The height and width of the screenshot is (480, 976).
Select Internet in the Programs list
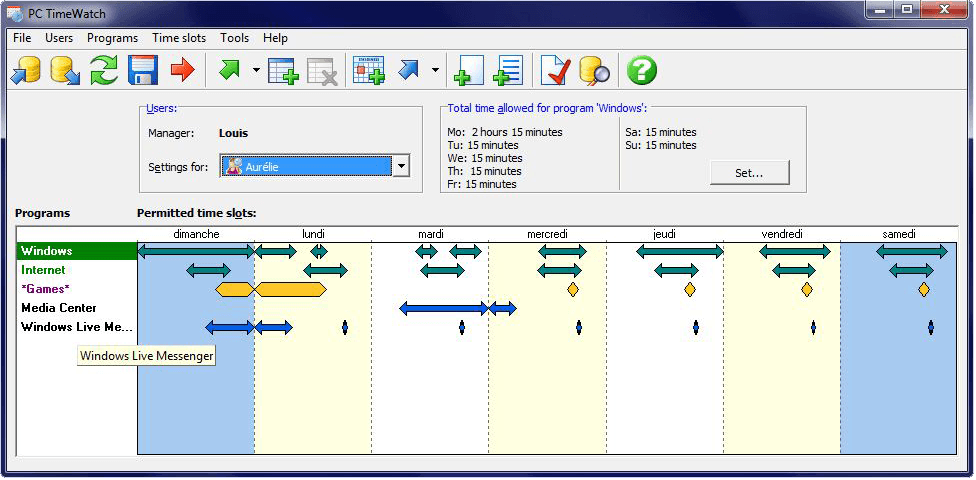tap(43, 270)
